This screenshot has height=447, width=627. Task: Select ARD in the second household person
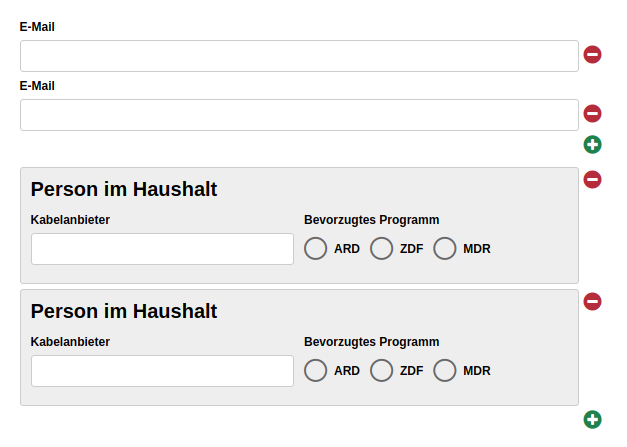[x=315, y=370]
